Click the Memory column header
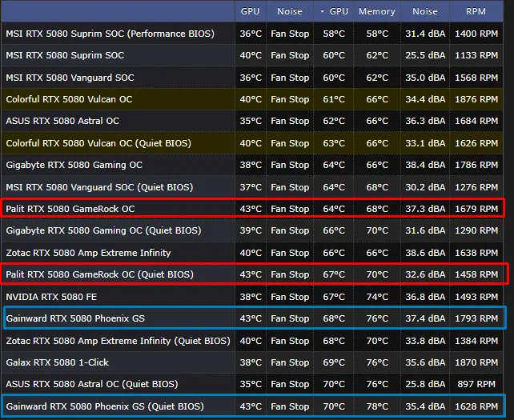The width and height of the screenshot is (514, 420). point(377,11)
